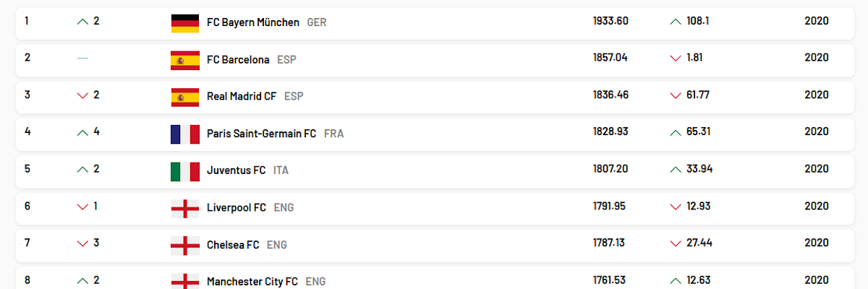Click the Chelsea FC points value 1787.13
The width and height of the screenshot is (868, 289).
pyautogui.click(x=609, y=243)
